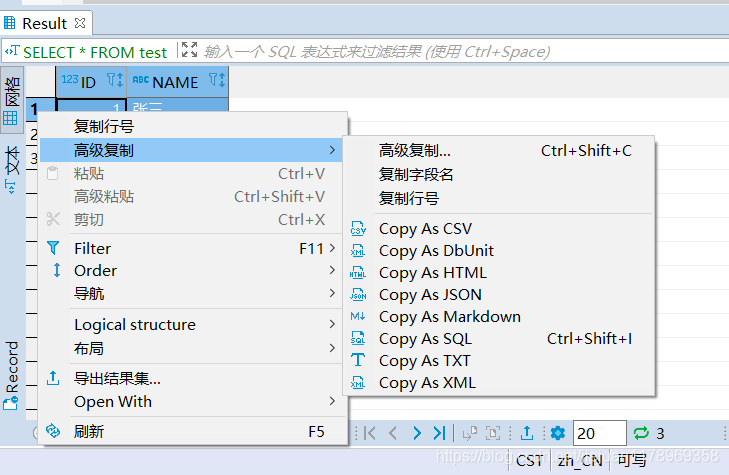Click the expand filter panel icon

coord(189,50)
